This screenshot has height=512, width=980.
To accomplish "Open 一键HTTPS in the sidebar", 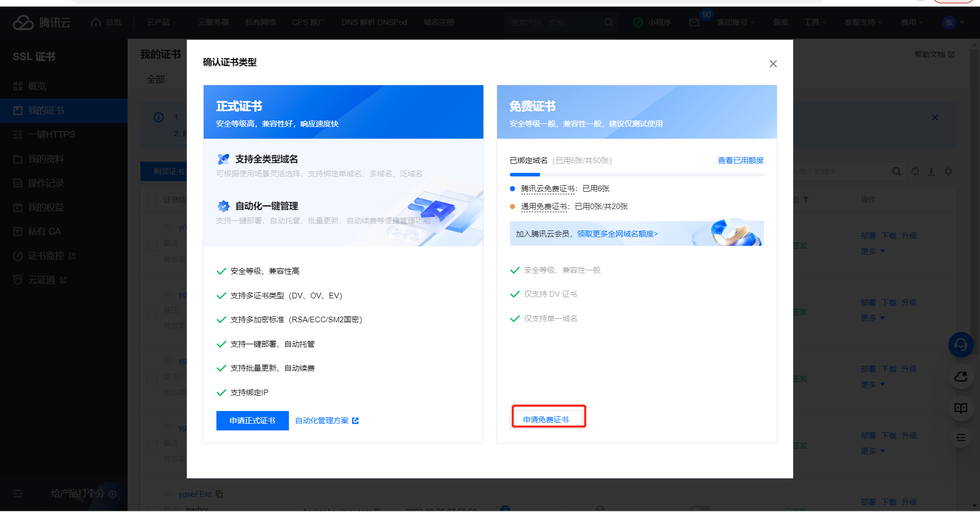I will tap(51, 135).
